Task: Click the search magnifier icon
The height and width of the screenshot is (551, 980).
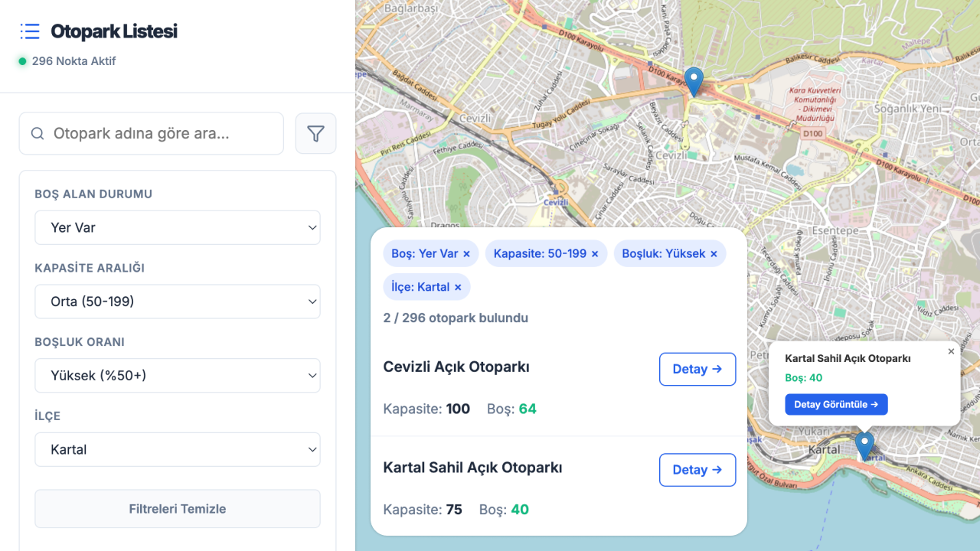Action: 38,134
